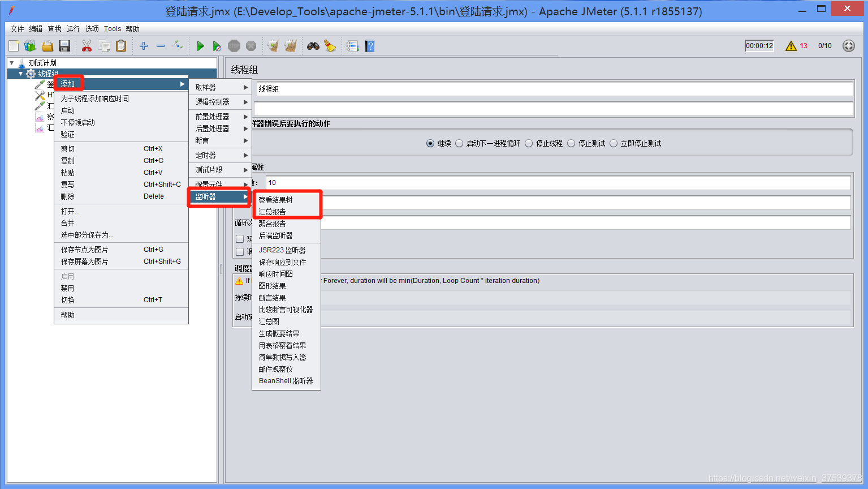Expand the 取样器 submenu

point(221,87)
